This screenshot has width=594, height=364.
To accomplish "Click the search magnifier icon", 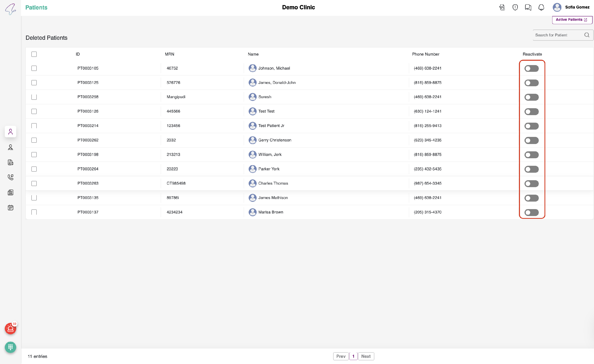I will (586, 35).
